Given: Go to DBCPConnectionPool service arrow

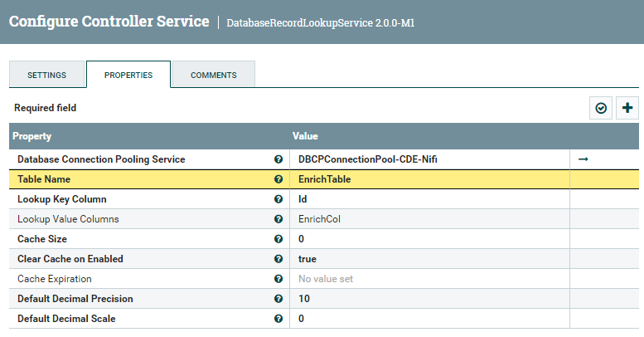Looking at the screenshot, I should (583, 159).
